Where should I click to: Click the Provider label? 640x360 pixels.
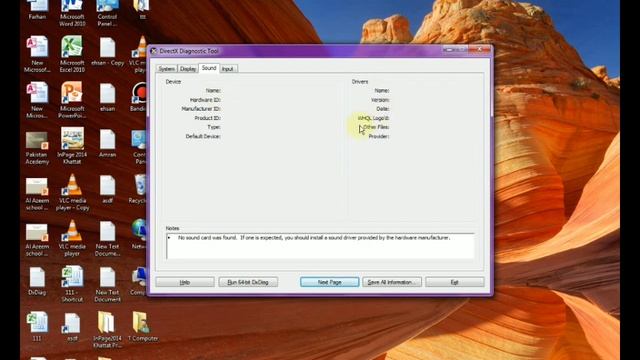[x=379, y=136]
